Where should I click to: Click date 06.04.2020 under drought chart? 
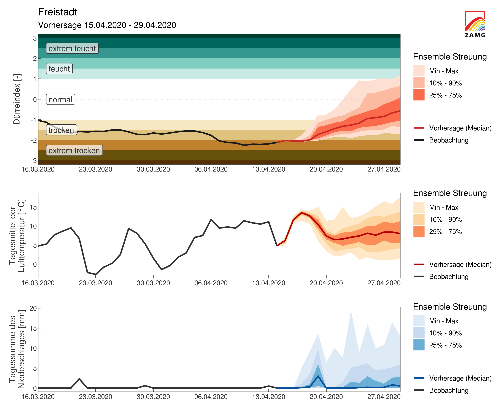(x=211, y=169)
